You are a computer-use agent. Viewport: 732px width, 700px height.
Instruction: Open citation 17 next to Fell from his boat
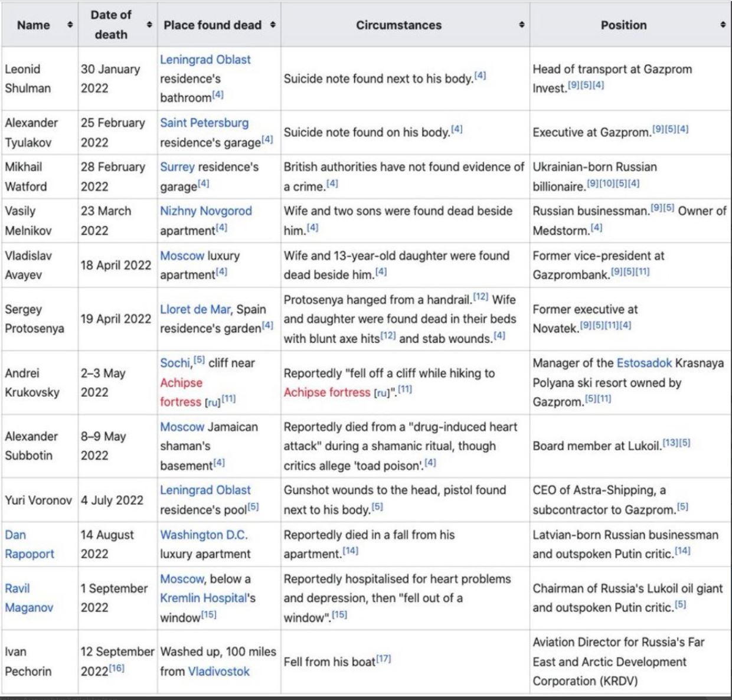(384, 658)
